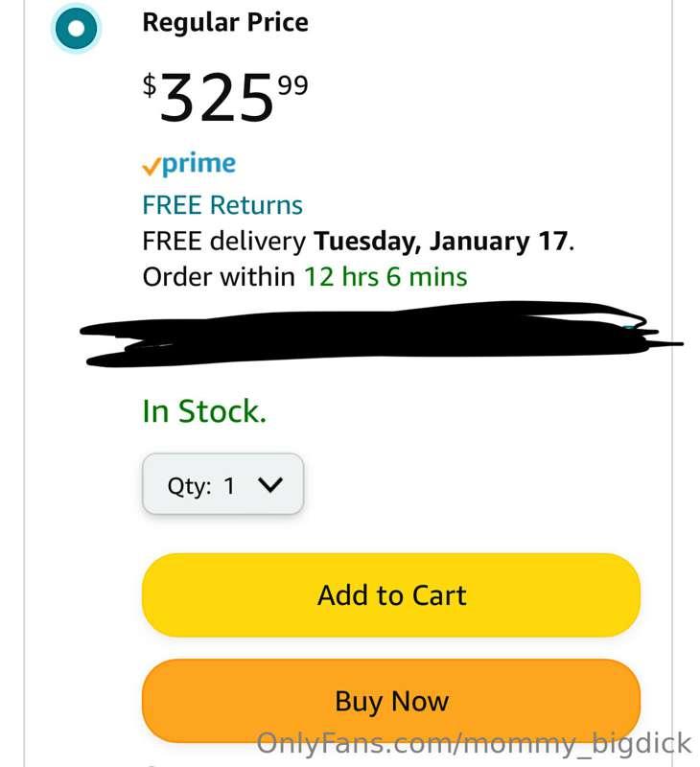The image size is (700, 767).
Task: Click the Tuesday, January 17 delivery date
Action: pos(440,241)
